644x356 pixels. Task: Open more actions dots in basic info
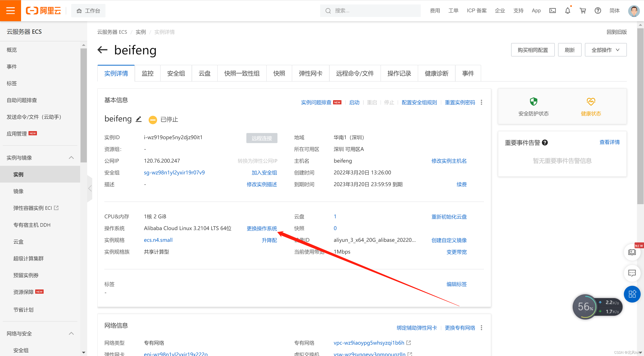coord(481,102)
